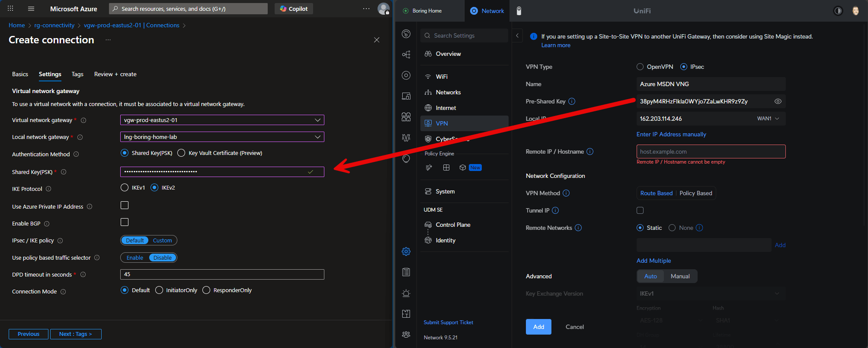
Task: Open Copilot in Azure portal
Action: 294,9
